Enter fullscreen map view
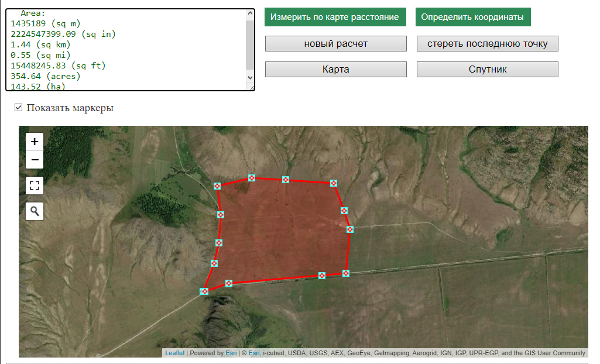The width and height of the screenshot is (600, 364). coord(35,186)
